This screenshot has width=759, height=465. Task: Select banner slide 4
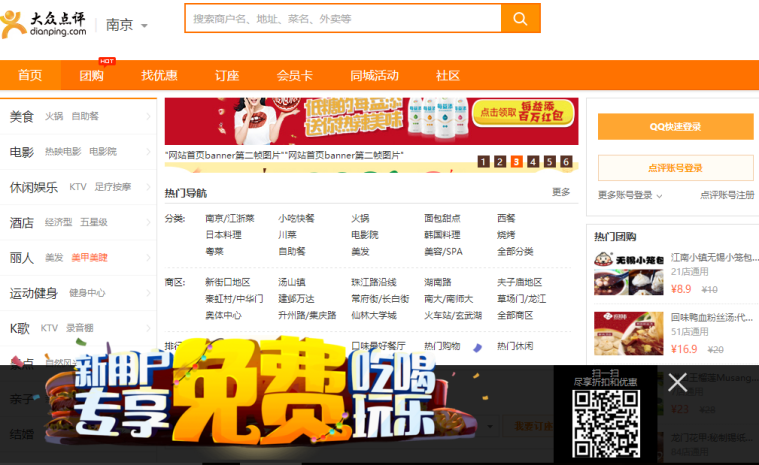pyautogui.click(x=533, y=162)
